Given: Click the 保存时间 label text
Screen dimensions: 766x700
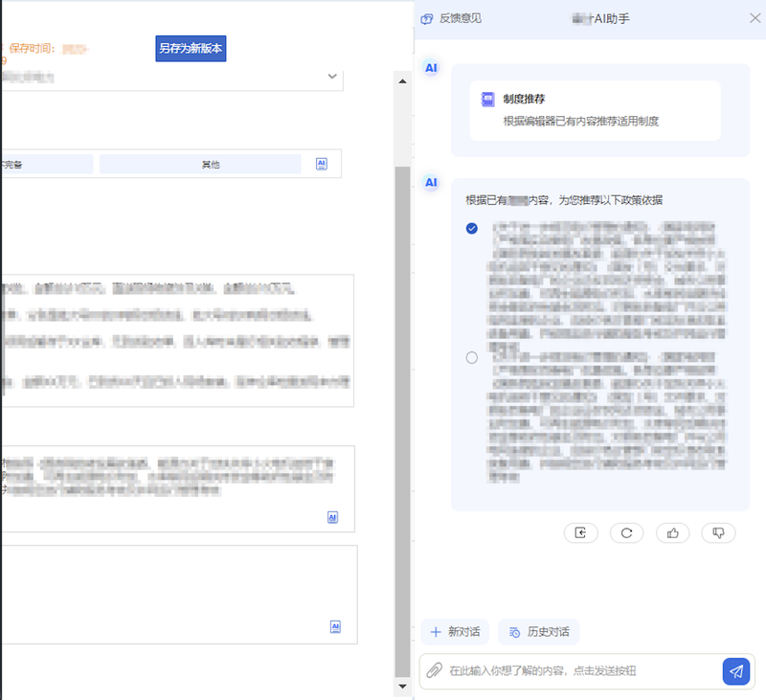Looking at the screenshot, I should click(x=33, y=49).
